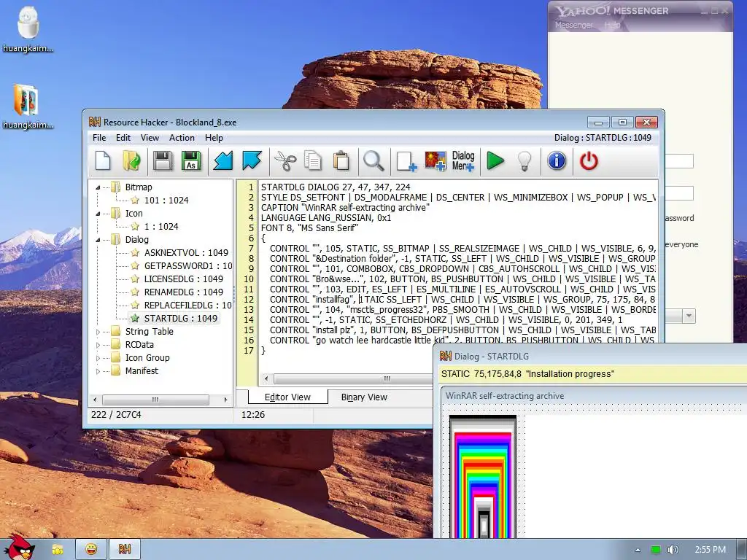Click the CAPTION line in editor
Image resolution: width=747 pixels, height=560 pixels.
tap(345, 208)
